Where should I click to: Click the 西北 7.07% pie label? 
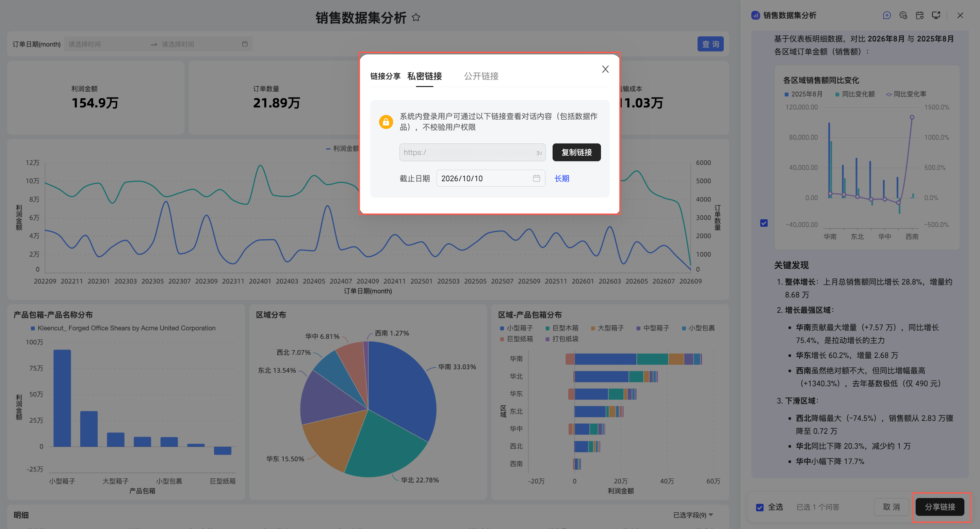point(294,352)
